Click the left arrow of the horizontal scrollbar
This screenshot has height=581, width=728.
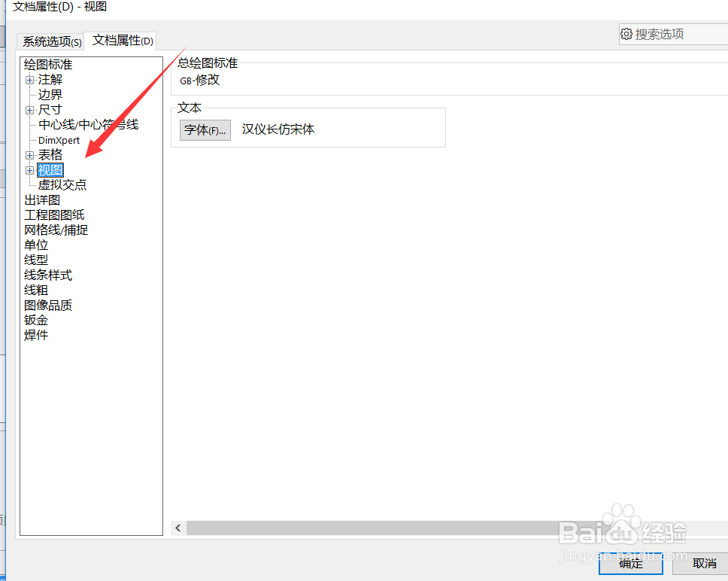coord(178,528)
